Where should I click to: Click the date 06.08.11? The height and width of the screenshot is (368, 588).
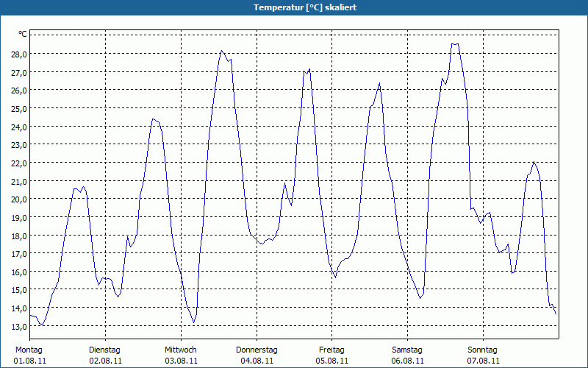(x=408, y=361)
